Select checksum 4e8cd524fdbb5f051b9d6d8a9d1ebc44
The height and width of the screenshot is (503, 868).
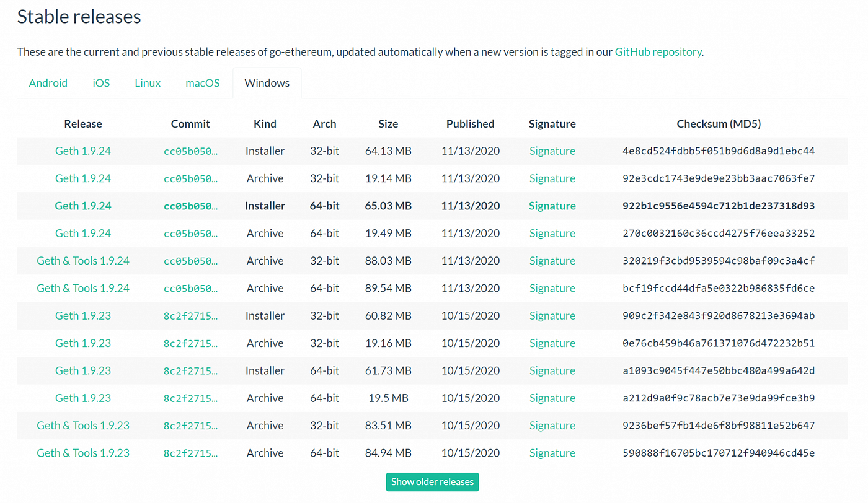[719, 151]
